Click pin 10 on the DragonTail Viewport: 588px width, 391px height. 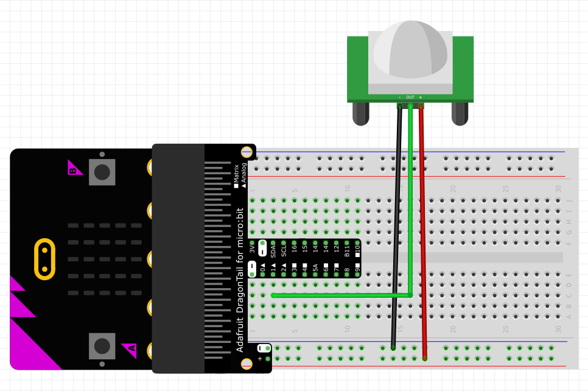[357, 248]
